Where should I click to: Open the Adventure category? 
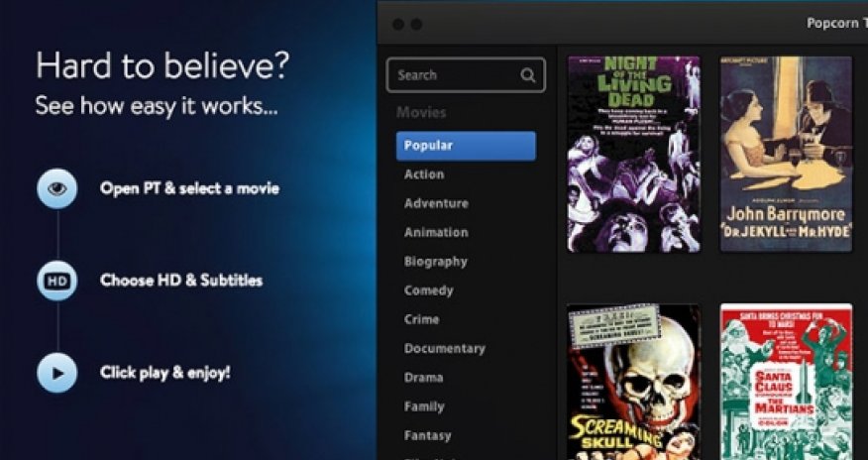coord(436,203)
